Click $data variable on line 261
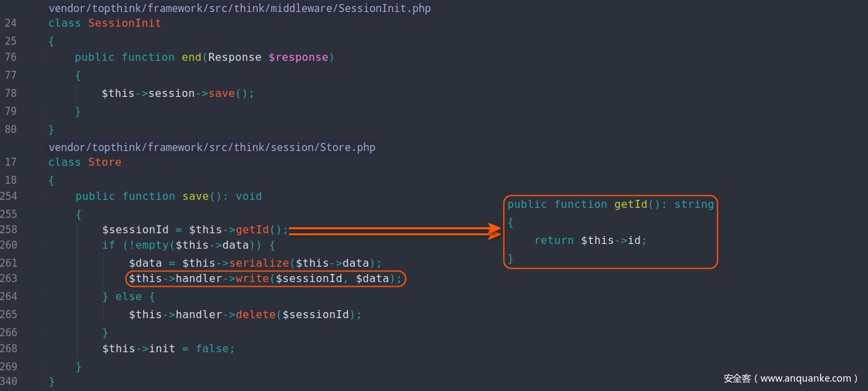Image resolution: width=868 pixels, height=391 pixels. pyautogui.click(x=146, y=263)
